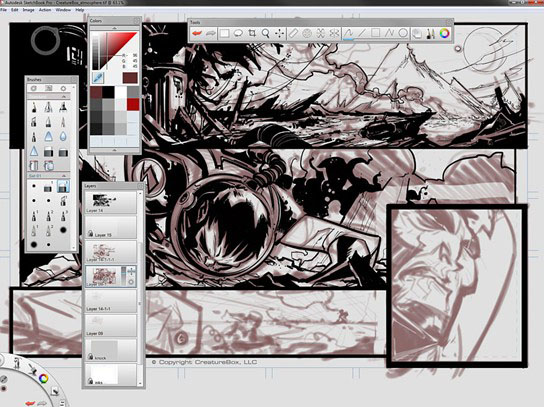Click the grey Redo arrow in Tools palette
Viewport: 544px width, 407px height.
click(211, 33)
